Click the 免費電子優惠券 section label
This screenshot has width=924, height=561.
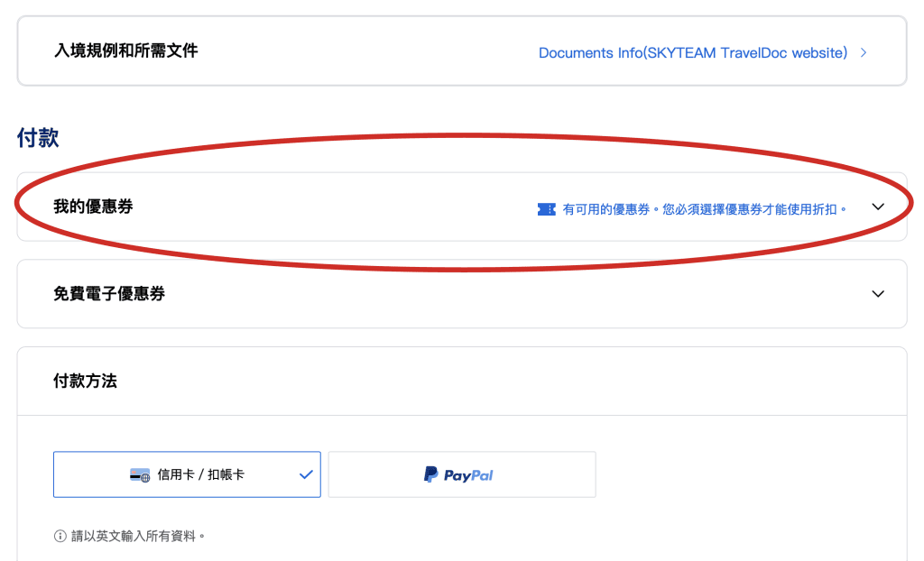point(109,294)
